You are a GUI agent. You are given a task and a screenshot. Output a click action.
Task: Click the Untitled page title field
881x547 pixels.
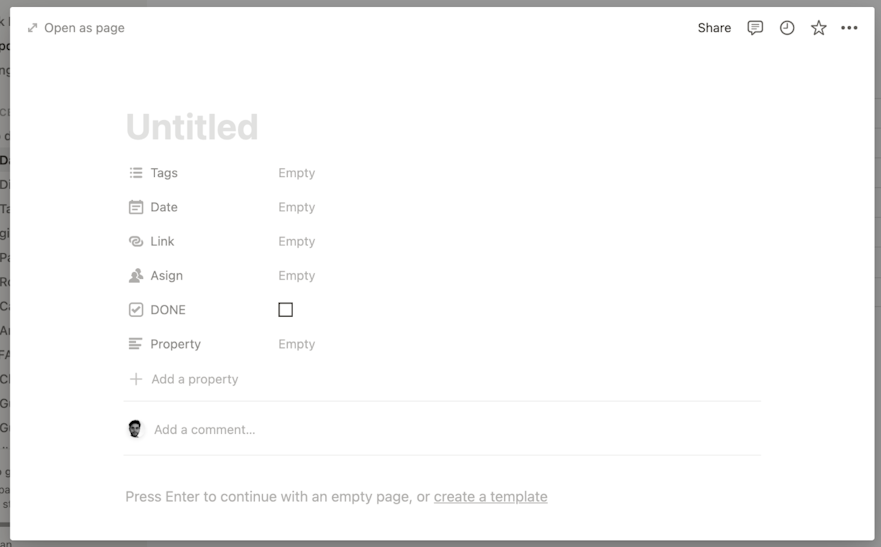192,127
